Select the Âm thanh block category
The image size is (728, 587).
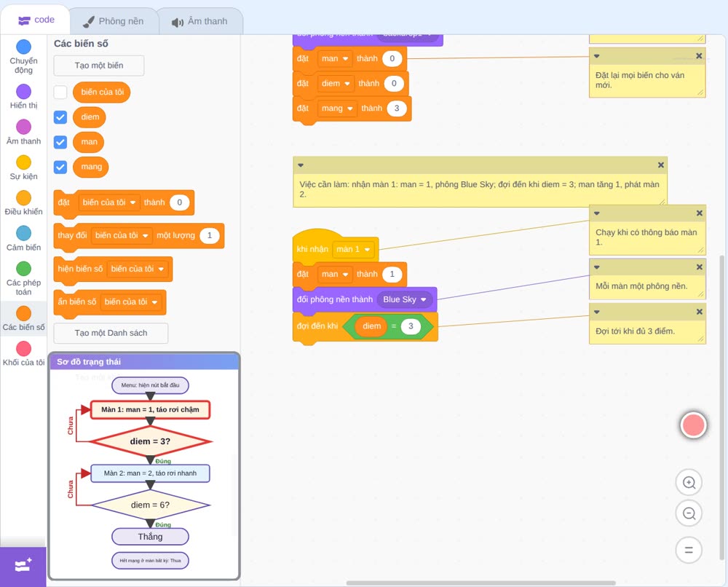23,133
